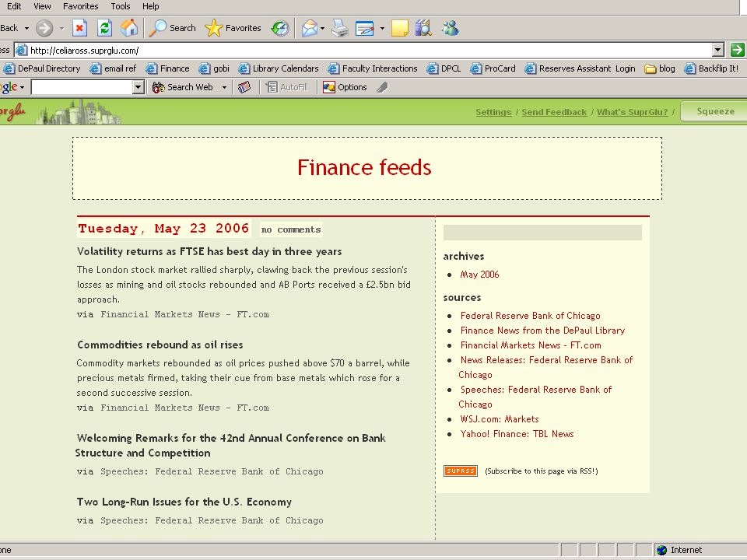Open Federal Reserve Bank of Chicago source
747x560 pixels.
(x=530, y=316)
